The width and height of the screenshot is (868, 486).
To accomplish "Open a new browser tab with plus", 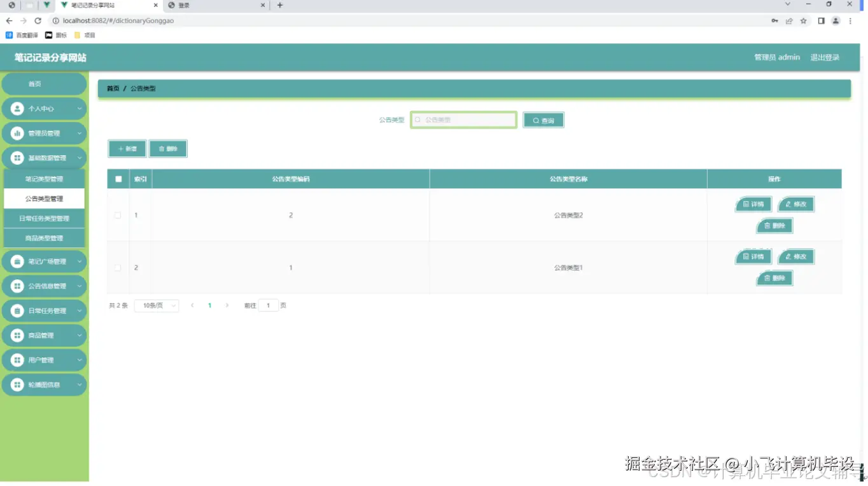I will [x=280, y=5].
